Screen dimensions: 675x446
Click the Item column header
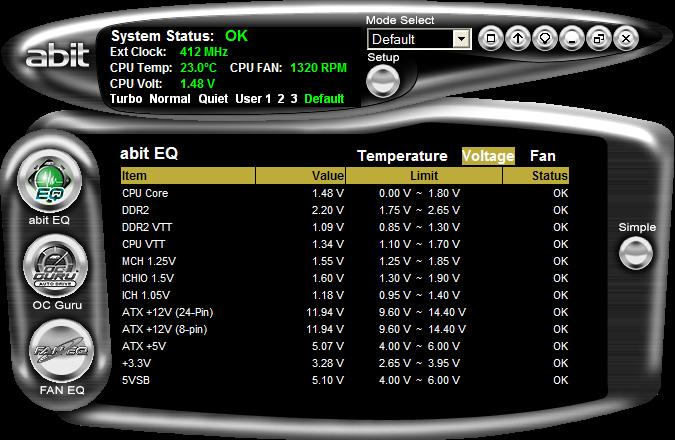188,176
